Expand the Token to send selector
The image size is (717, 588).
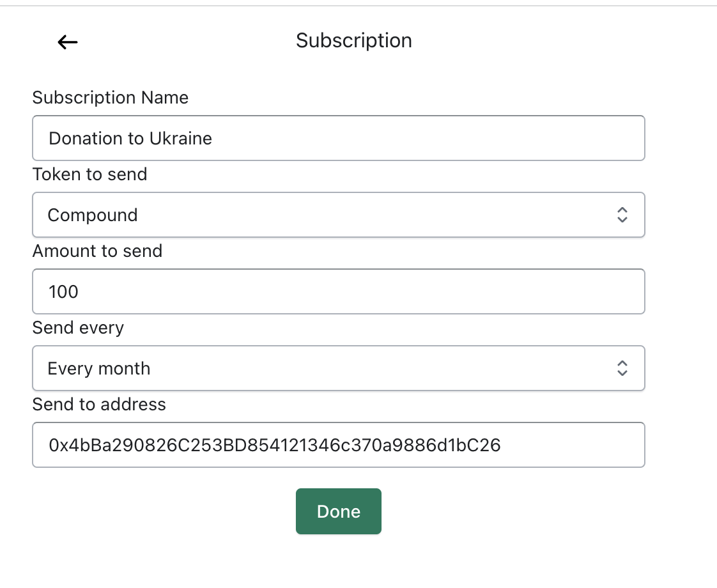339,215
